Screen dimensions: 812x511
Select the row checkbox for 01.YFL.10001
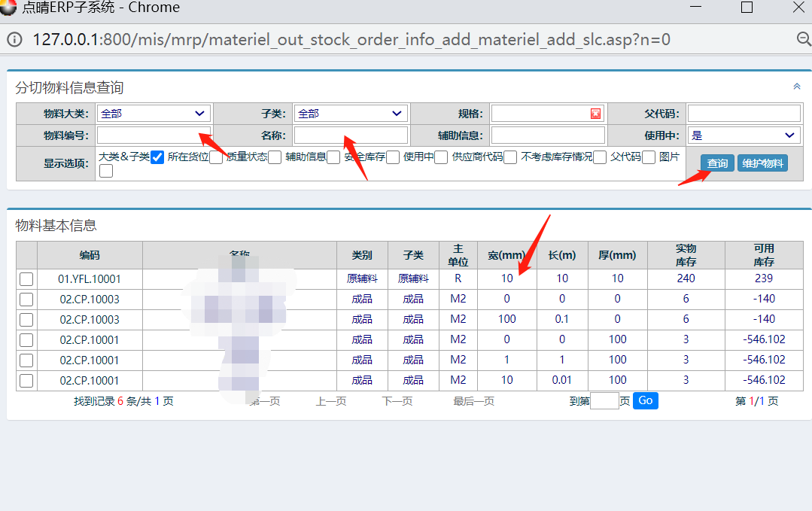click(x=26, y=279)
